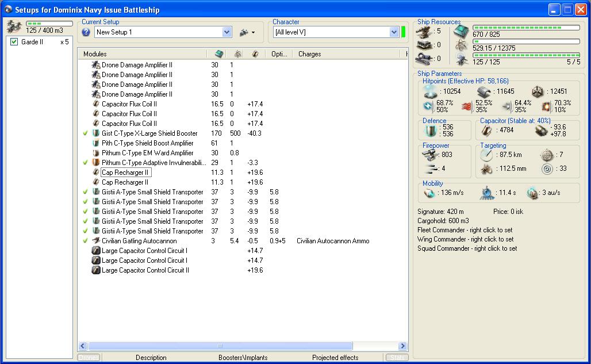Click the armor hitpoints icon
Image resolution: width=591 pixels, height=364 pixels.
[x=483, y=91]
